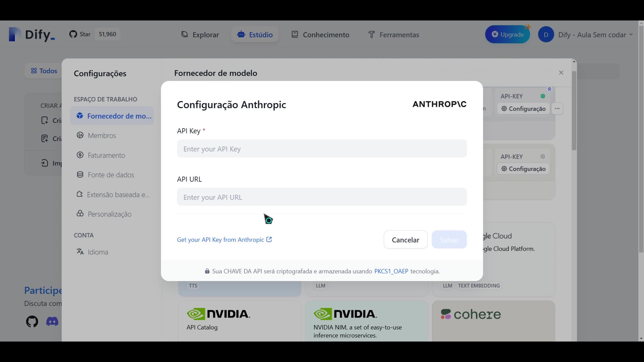Open the Extensão baseada extension icon
Viewport: 644px width, 362px height.
click(x=80, y=194)
